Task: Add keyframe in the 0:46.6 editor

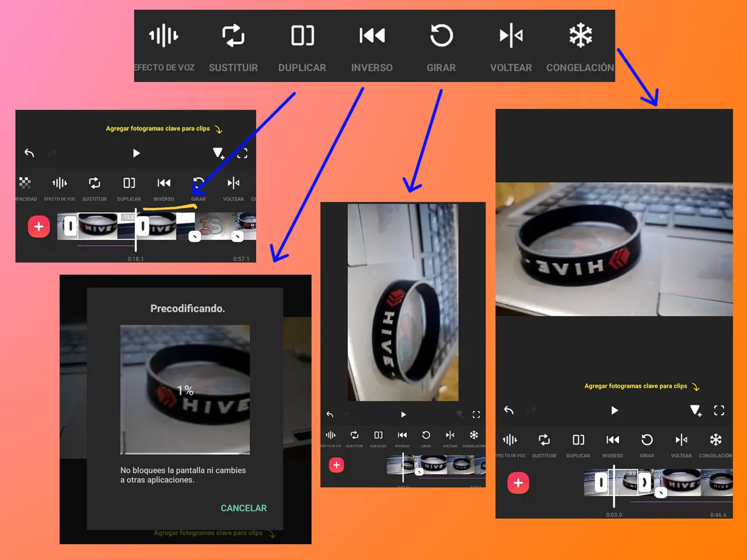Action: point(696,411)
